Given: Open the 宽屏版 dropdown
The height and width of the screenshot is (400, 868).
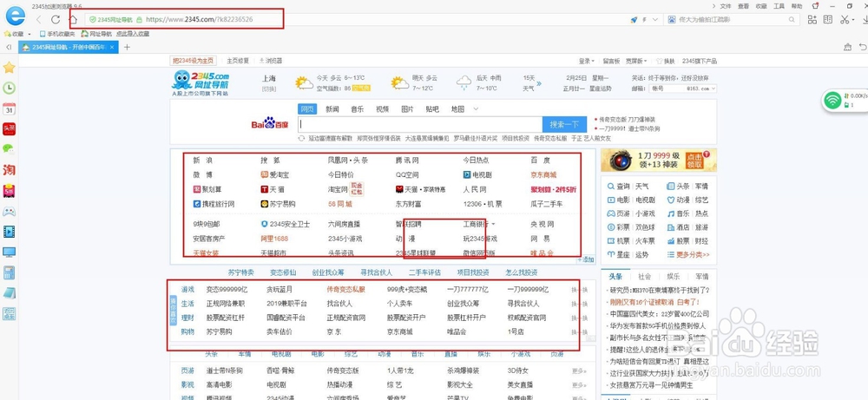Looking at the screenshot, I should click(x=636, y=61).
